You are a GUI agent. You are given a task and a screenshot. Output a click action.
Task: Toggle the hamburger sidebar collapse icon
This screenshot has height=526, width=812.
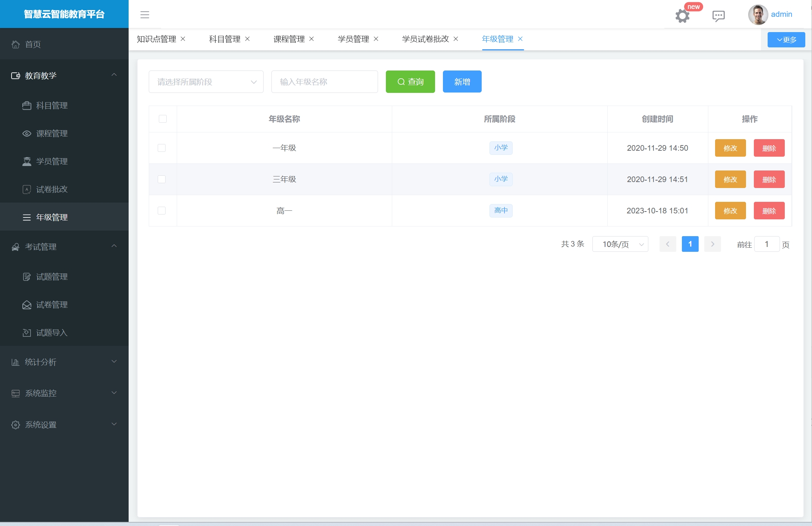pos(145,15)
